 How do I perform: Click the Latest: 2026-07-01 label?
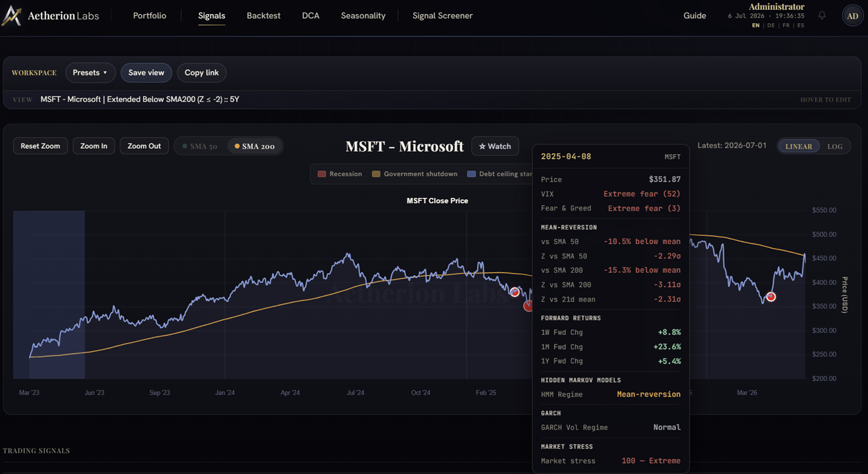pyautogui.click(x=732, y=146)
